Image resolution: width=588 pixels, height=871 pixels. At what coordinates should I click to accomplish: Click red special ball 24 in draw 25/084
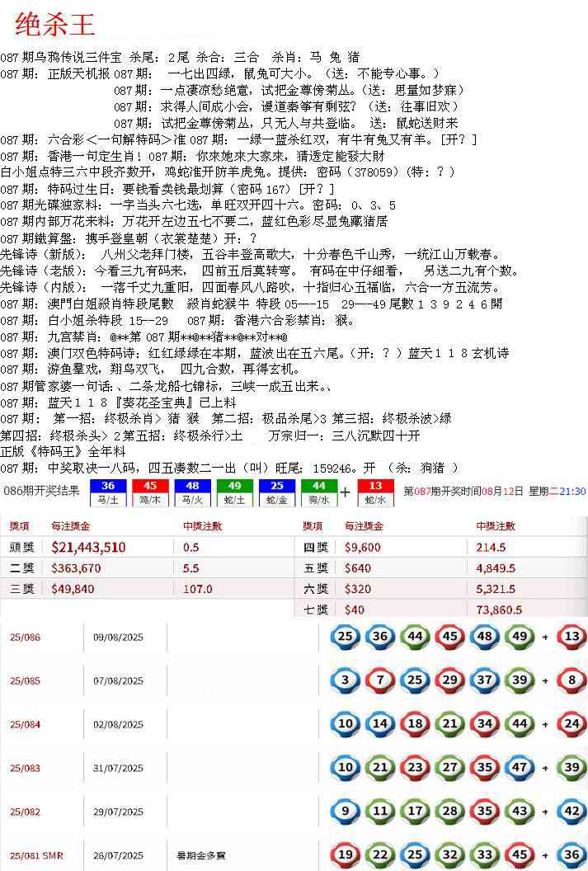click(571, 724)
